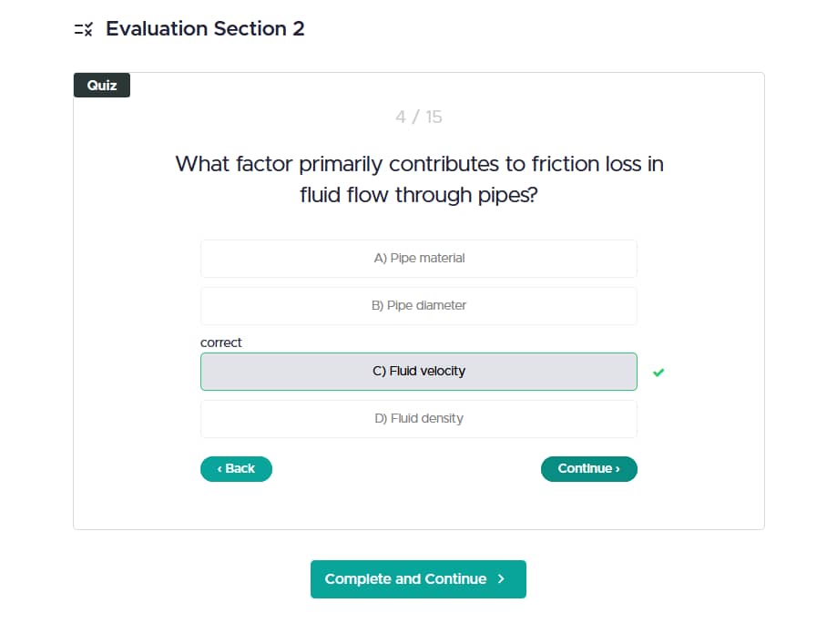Click the left chevron on the Back button
Viewport: 837px width, 644px height.
pos(219,469)
